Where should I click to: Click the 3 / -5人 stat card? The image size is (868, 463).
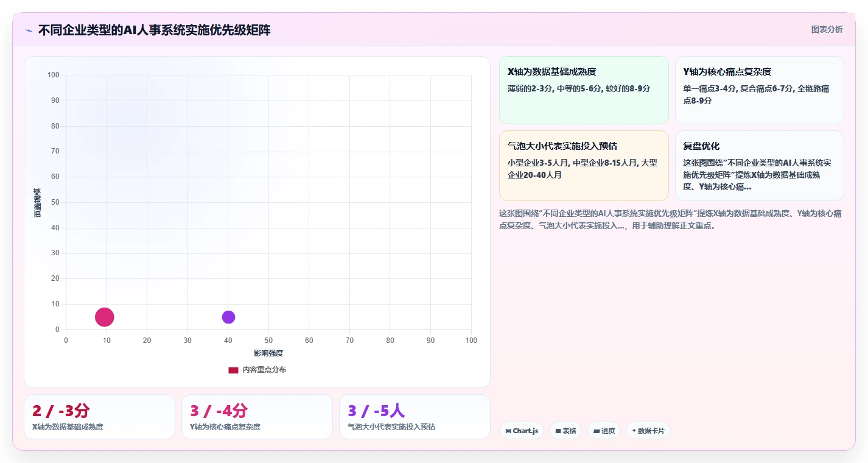(415, 417)
